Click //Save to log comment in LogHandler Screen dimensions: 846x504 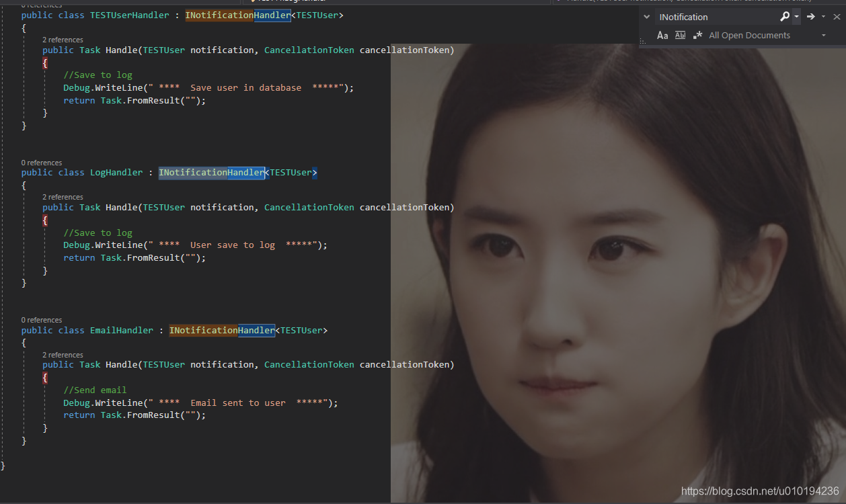(98, 233)
